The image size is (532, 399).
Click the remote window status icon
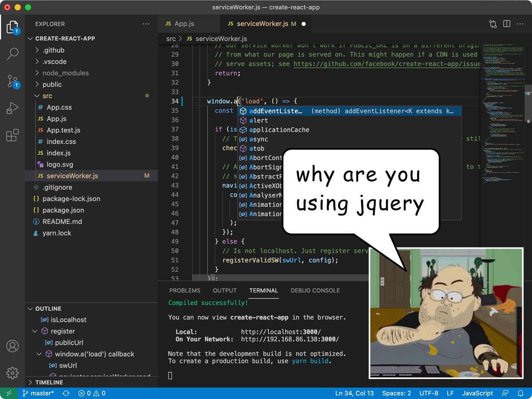[9, 393]
